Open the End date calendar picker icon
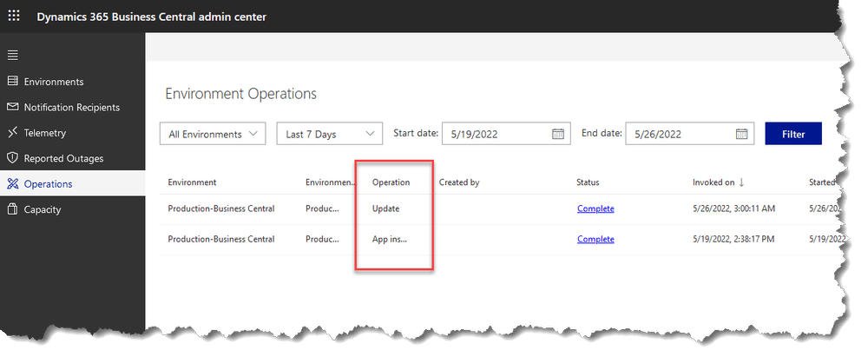The image size is (868, 357). point(741,134)
